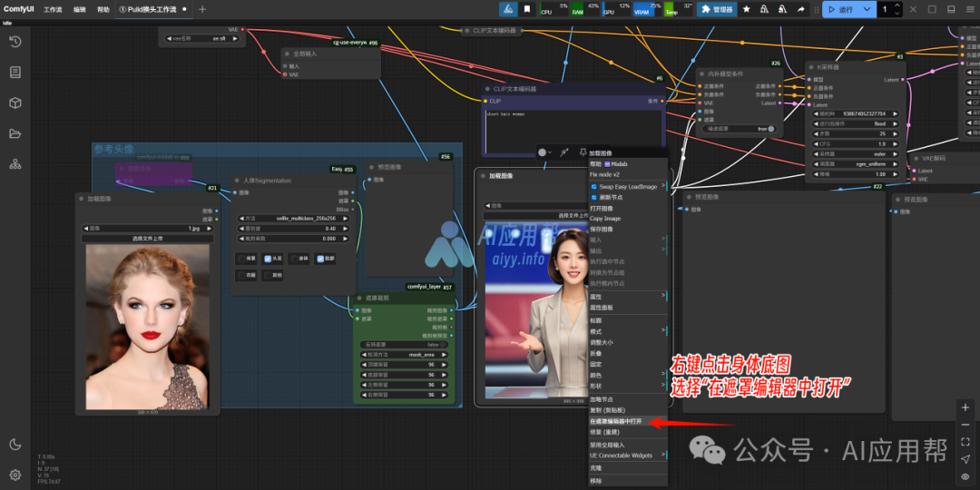
Task: Uncheck the 头发 checkbox
Action: [268, 259]
